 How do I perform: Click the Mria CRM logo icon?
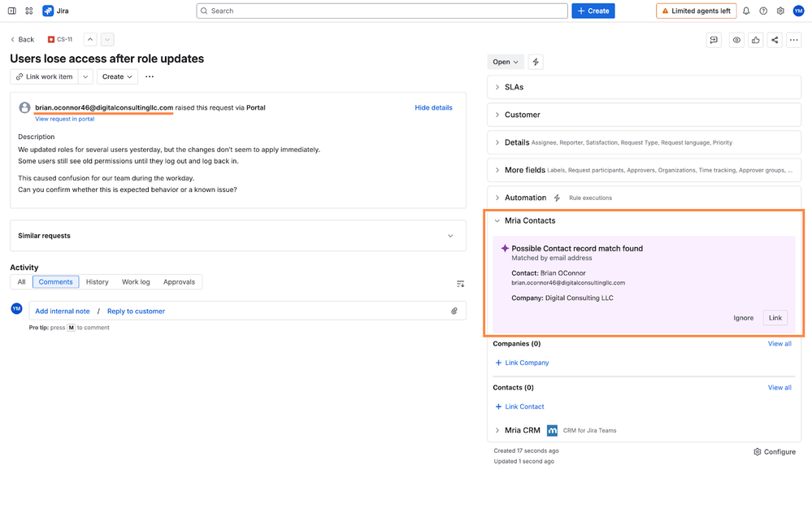point(553,430)
